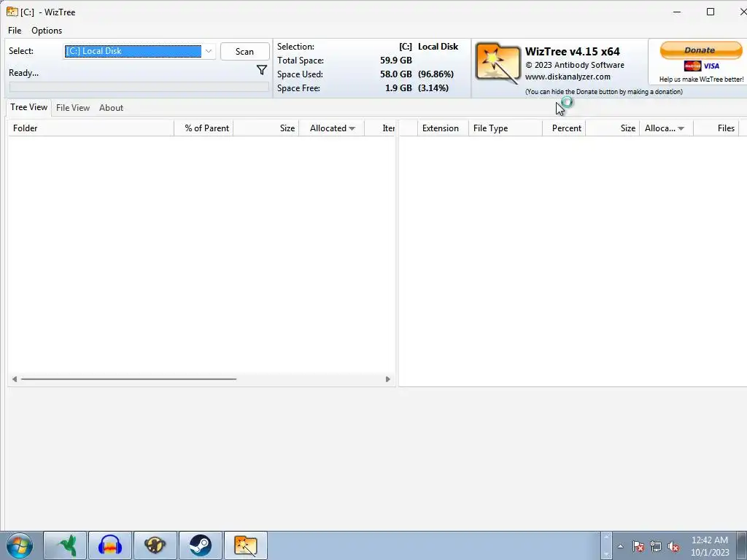Click Space Free 1.9 GB value
Image resolution: width=747 pixels, height=560 pixels.
click(399, 88)
